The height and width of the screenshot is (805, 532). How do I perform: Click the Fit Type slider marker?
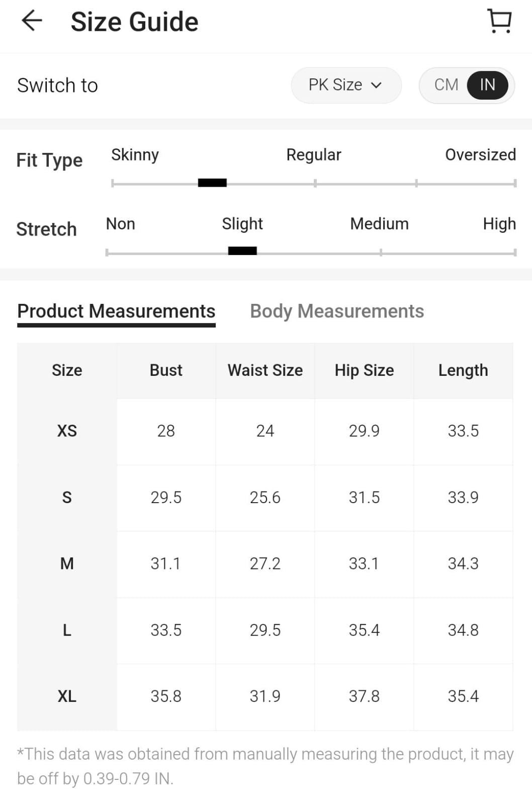[x=212, y=183]
